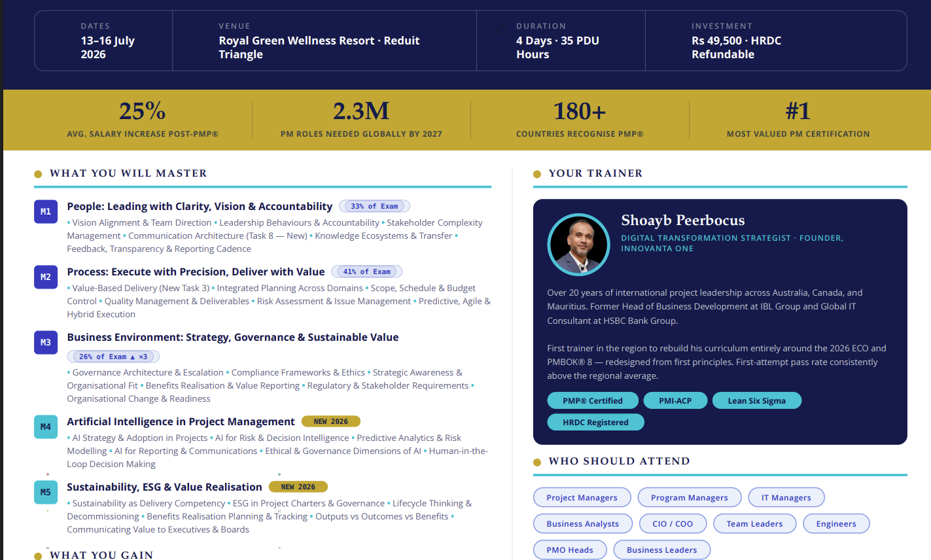Click MOST VALUED PM CERTIFICATION label
The image size is (931, 560).
(x=798, y=133)
